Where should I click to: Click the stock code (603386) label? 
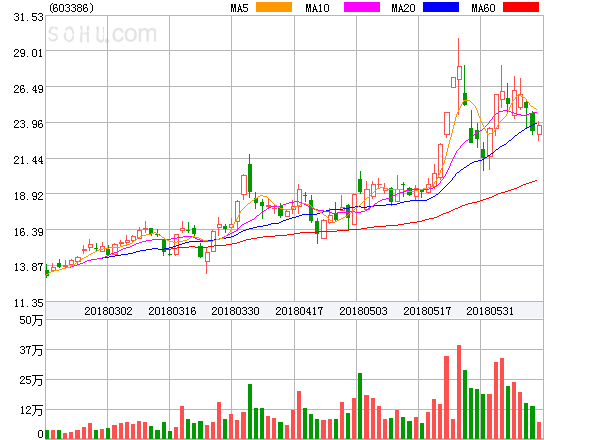(72, 8)
